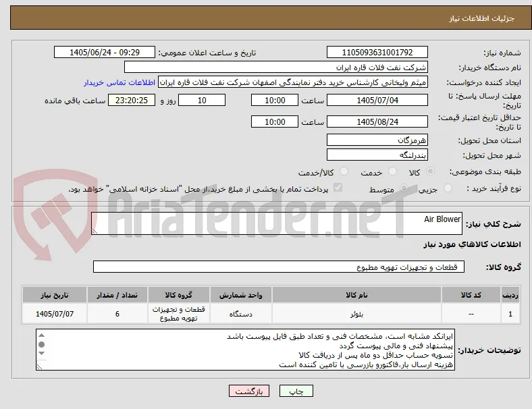Click the need number field 1105093631001792

[377, 52]
